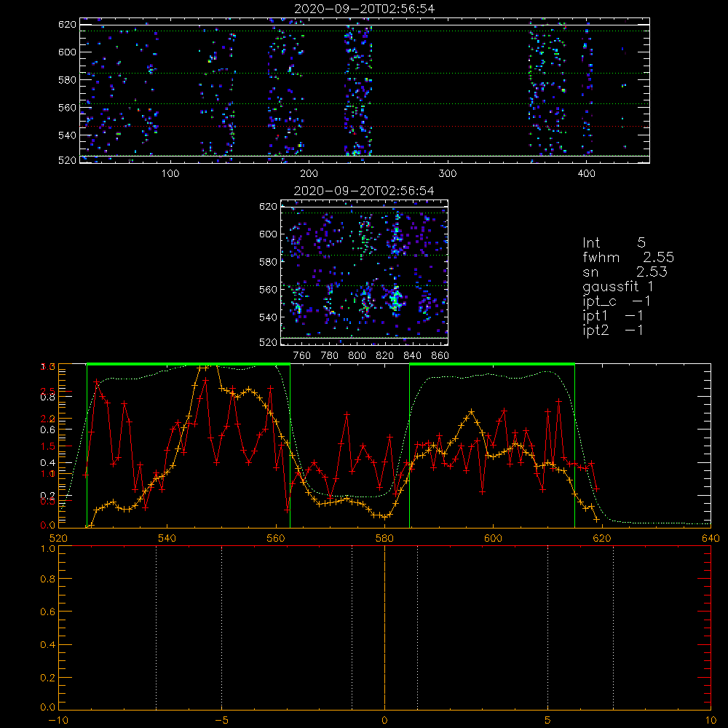Click the thick green bar spanning 525 to 562
Image resolution: width=728 pixels, height=728 pixels.
[189, 365]
